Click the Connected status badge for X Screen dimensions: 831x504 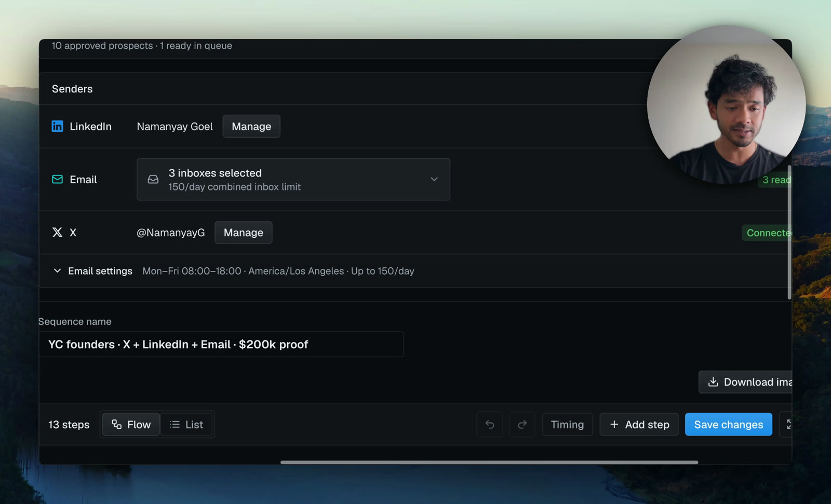767,233
